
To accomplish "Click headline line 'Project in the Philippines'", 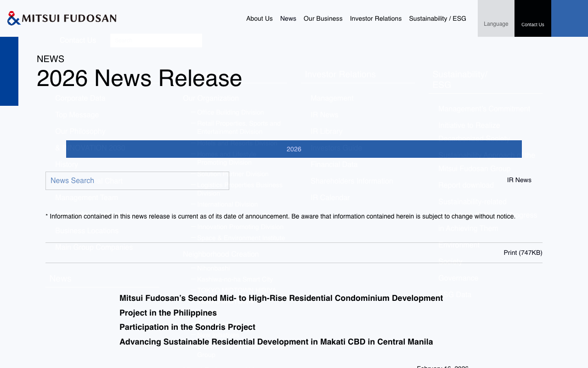I will pyautogui.click(x=168, y=313).
